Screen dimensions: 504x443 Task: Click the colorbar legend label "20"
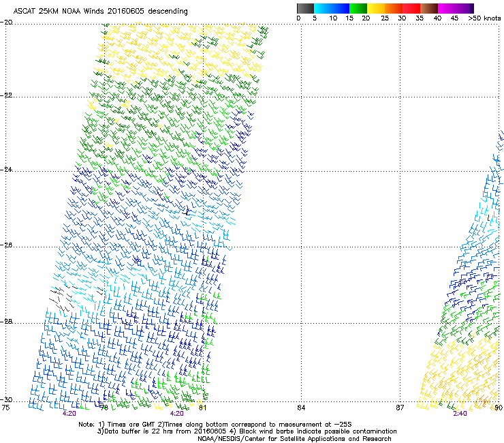366,18
